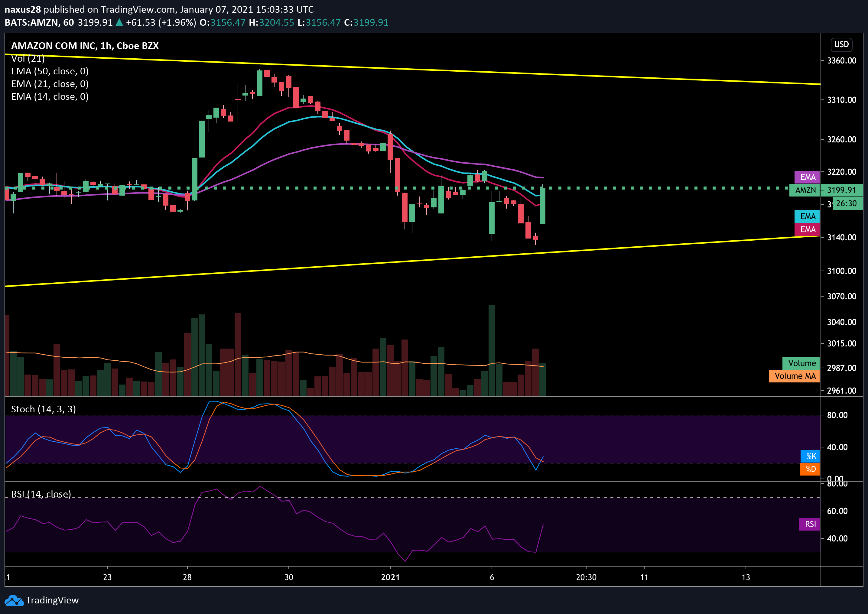Click the BATS:AMZN, 60 ticker header
This screenshot has height=614, width=868.
pos(39,23)
